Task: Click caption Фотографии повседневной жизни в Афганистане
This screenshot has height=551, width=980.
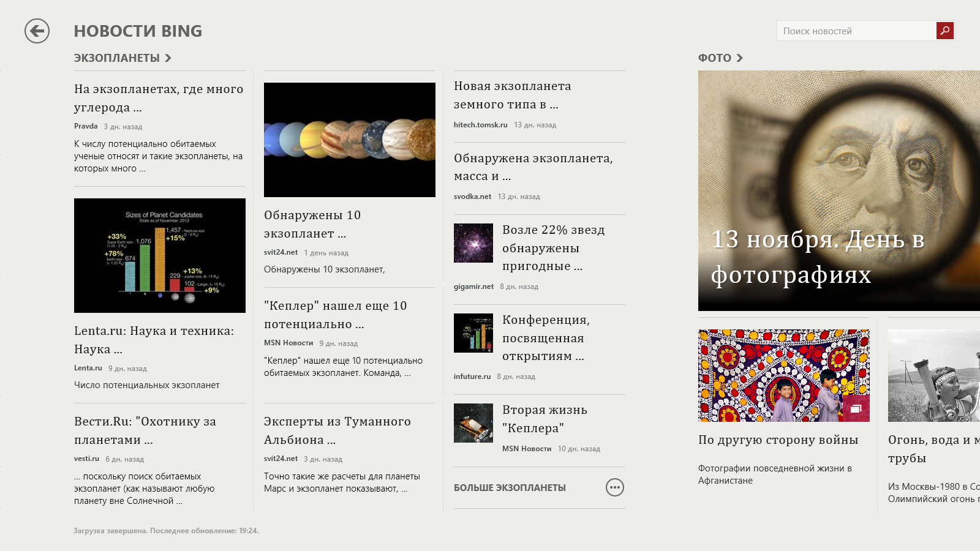Action: [775, 474]
